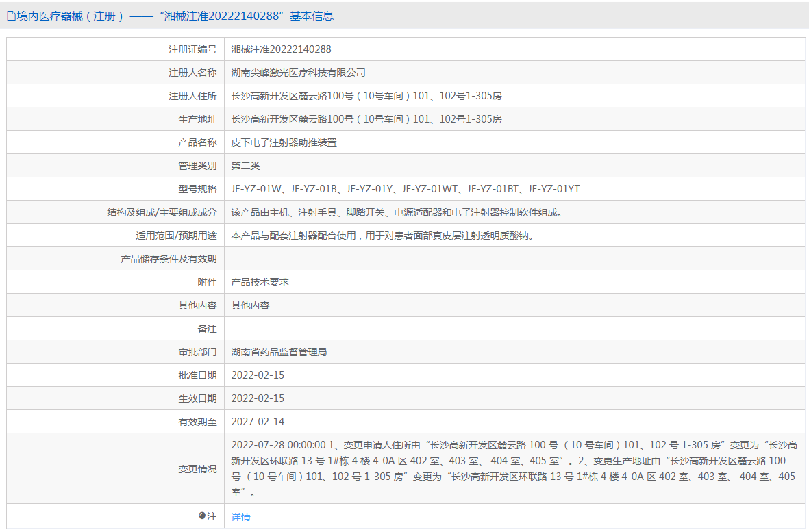This screenshot has width=809, height=532.
Task: Click the certificate number value in the 注册证编号 row
Action: (x=281, y=49)
